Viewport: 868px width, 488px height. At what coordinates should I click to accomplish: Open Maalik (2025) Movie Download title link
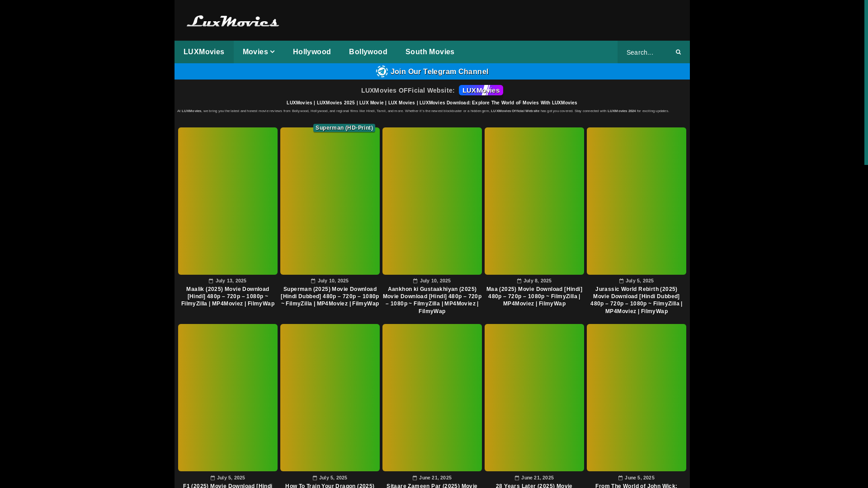pos(228,296)
